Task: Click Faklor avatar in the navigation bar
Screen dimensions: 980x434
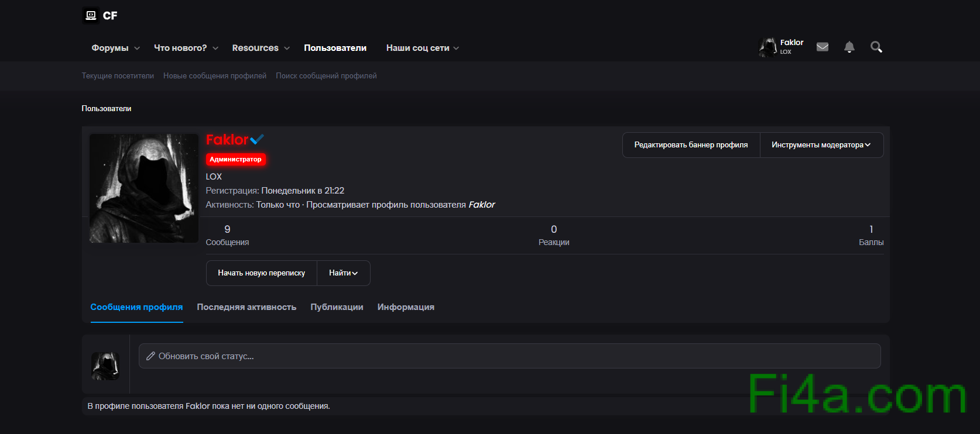Action: pos(767,47)
